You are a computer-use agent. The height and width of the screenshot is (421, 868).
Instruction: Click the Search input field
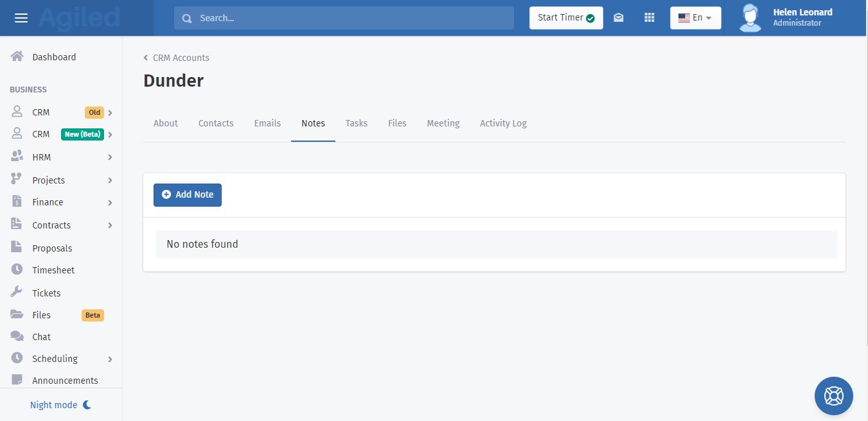(344, 18)
